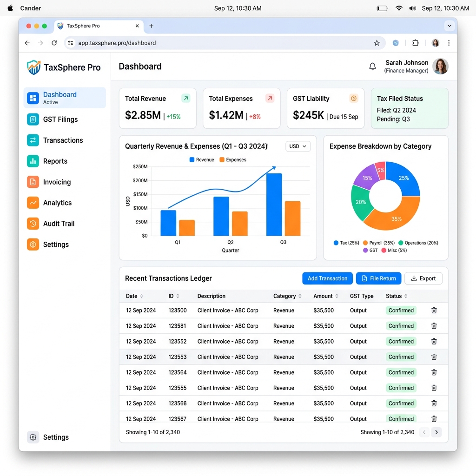Click the GST Liability clock icon
The height and width of the screenshot is (476, 476).
tap(354, 98)
